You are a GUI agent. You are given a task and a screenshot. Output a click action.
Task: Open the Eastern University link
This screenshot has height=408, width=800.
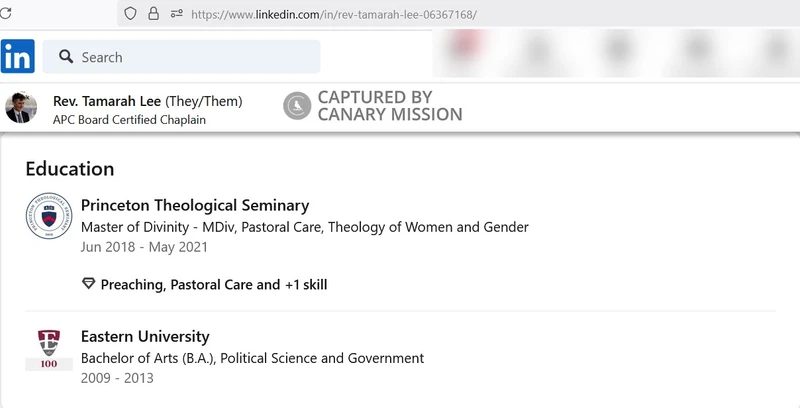[x=145, y=337]
